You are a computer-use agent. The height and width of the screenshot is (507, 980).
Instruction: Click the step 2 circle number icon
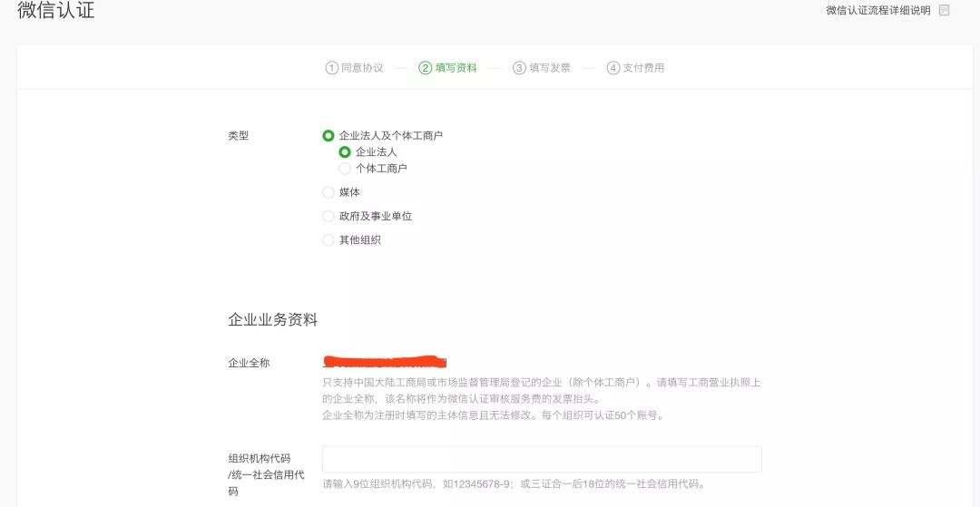tap(425, 68)
